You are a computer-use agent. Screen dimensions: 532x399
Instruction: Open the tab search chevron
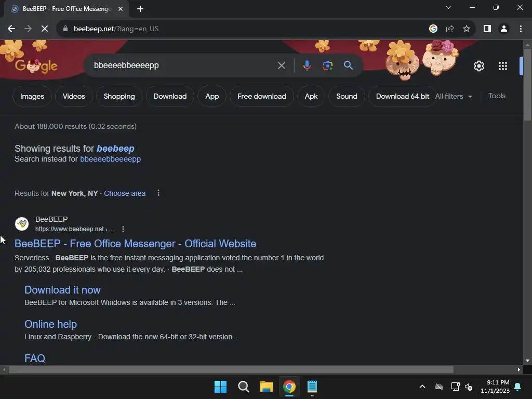click(448, 7)
